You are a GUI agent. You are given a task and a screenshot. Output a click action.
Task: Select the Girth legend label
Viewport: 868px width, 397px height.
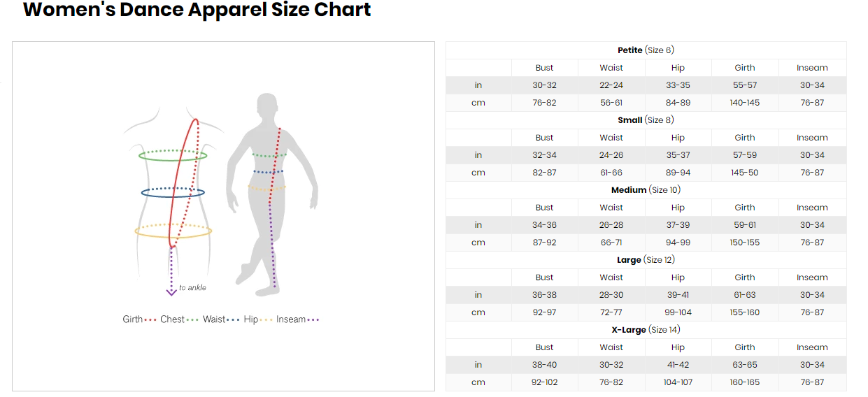click(x=133, y=319)
